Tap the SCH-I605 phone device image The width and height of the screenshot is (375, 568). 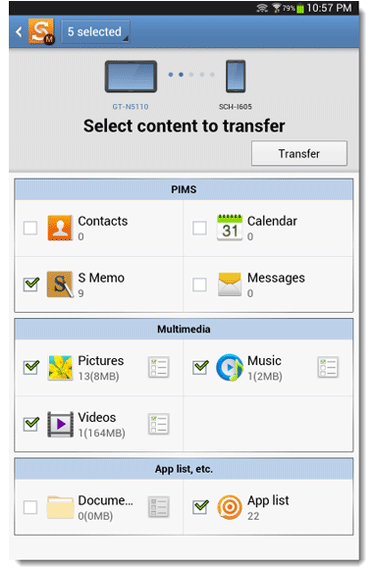tap(236, 76)
